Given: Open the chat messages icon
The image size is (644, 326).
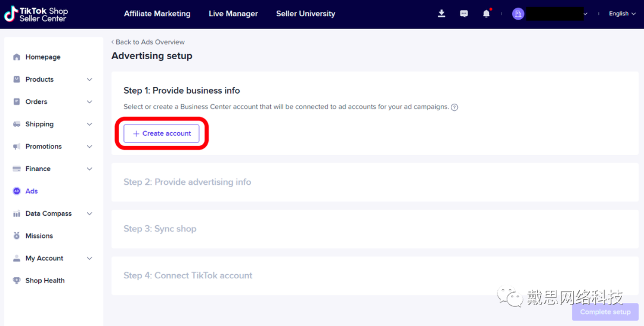Looking at the screenshot, I should [x=464, y=14].
